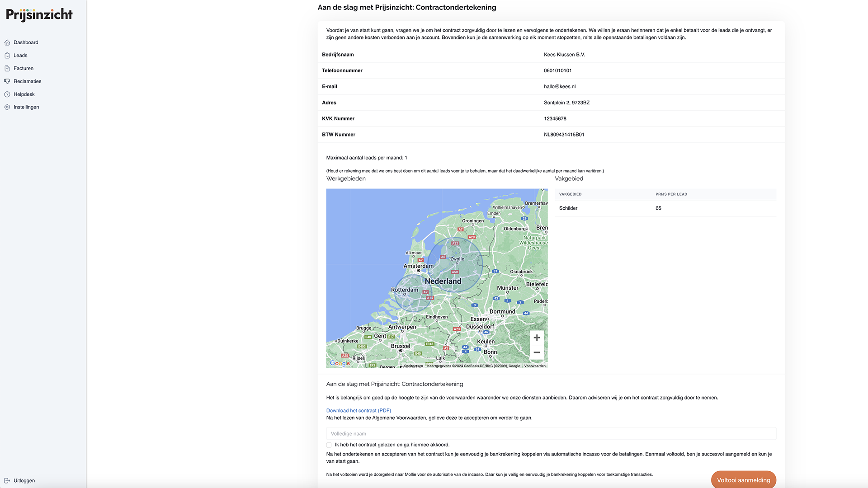The image size is (868, 488).
Task: Click the Werkgebieden heading
Action: pos(346,178)
